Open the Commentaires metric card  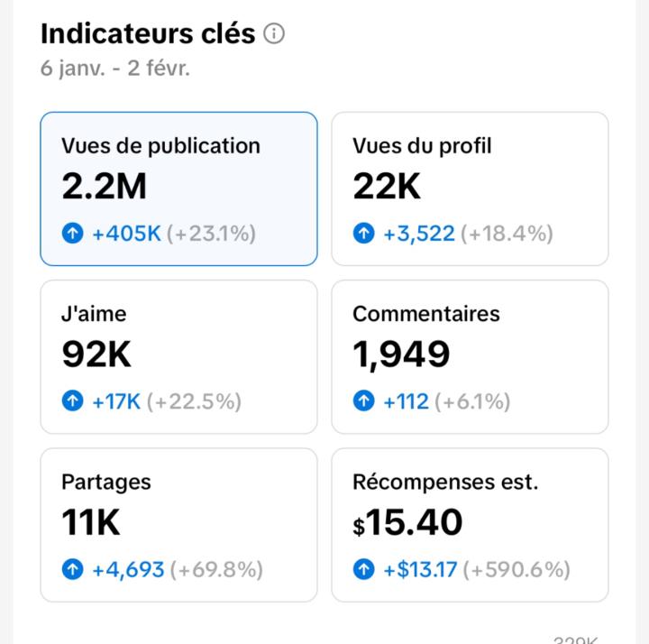[470, 356]
